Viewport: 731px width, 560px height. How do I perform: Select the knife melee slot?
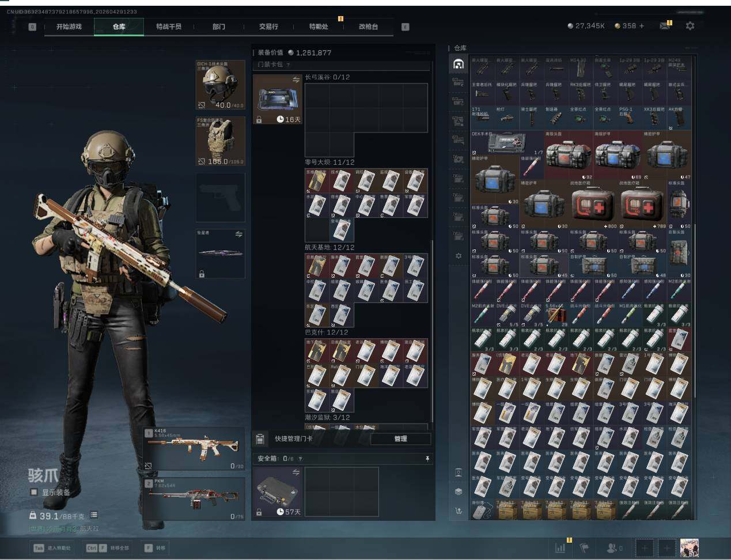[220, 254]
